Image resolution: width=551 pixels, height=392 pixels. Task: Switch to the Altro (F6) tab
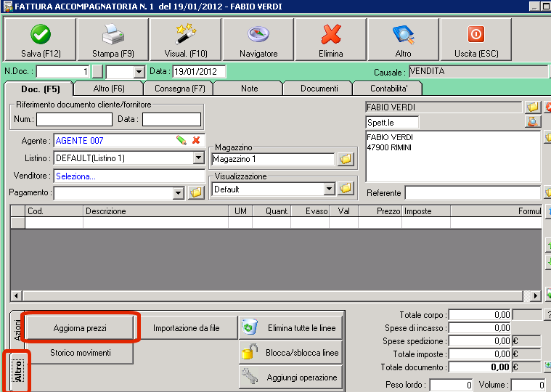pos(109,89)
